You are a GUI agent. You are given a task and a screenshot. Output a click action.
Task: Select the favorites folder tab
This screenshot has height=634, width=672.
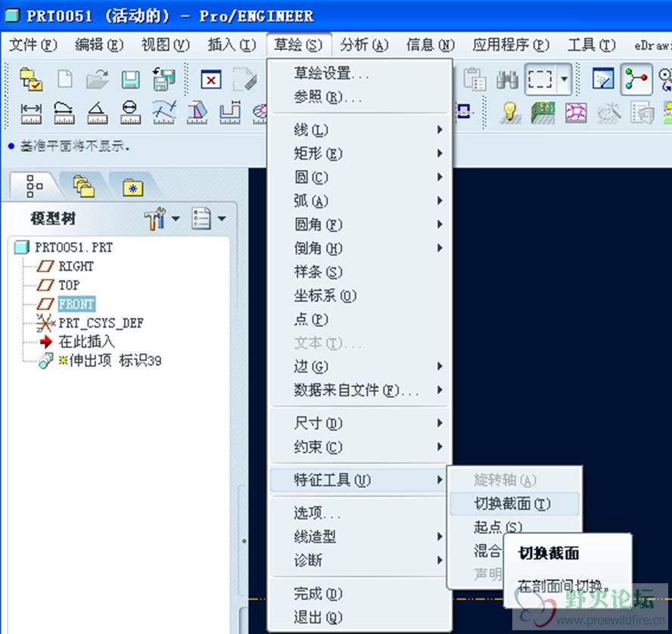(x=133, y=187)
